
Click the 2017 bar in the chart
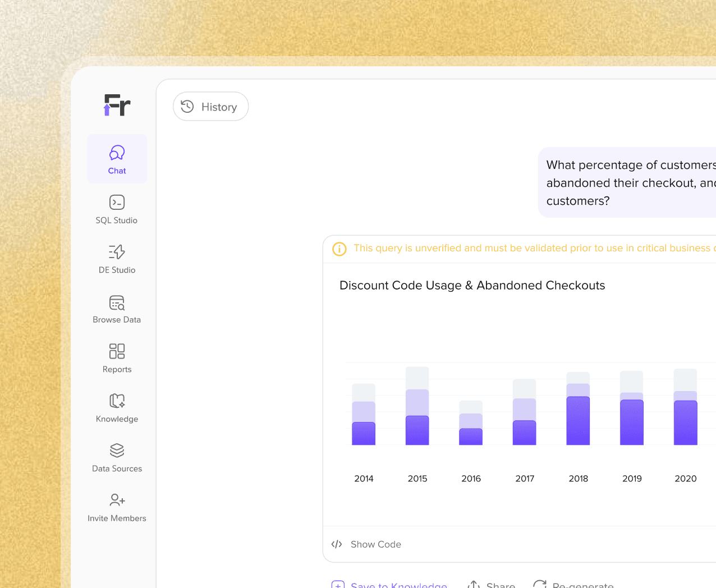pyautogui.click(x=525, y=412)
